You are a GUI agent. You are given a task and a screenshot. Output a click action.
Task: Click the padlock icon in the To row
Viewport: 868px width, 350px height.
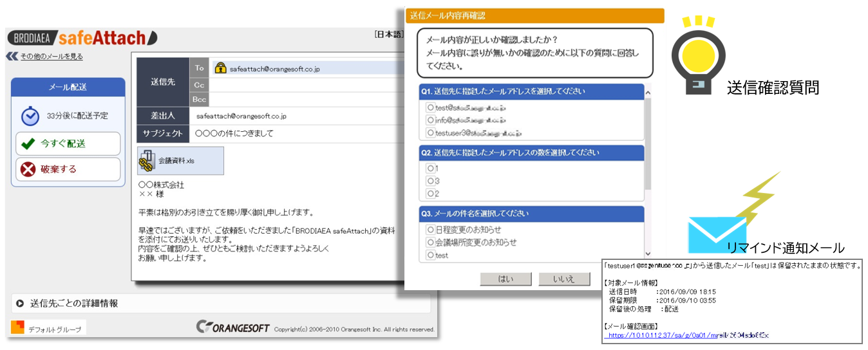point(220,67)
